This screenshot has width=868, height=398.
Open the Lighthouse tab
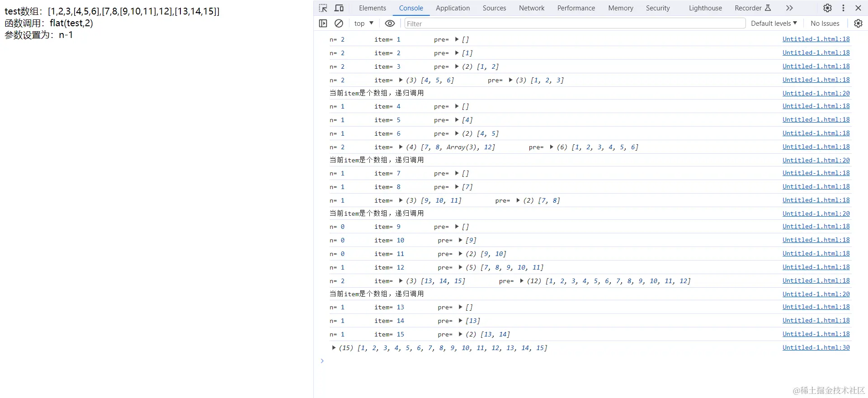705,8
